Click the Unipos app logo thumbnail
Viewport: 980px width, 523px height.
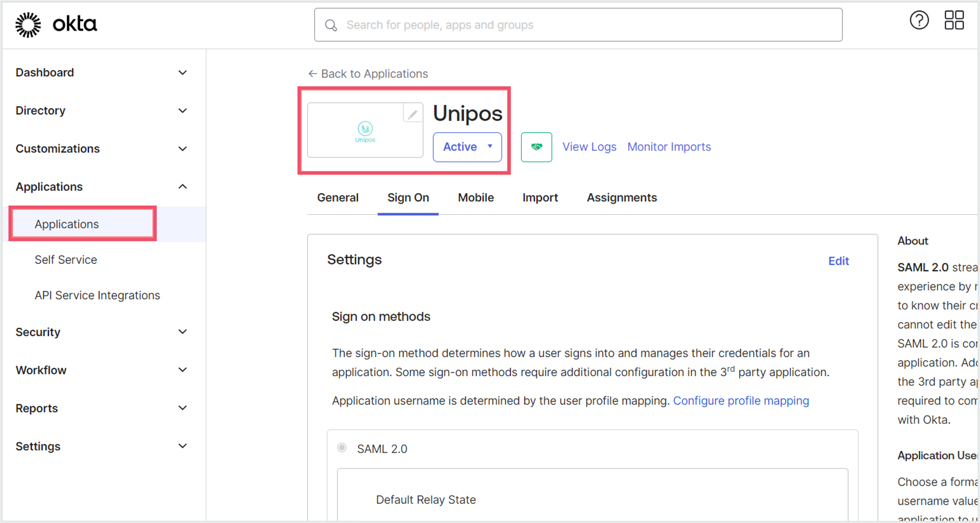pyautogui.click(x=365, y=131)
